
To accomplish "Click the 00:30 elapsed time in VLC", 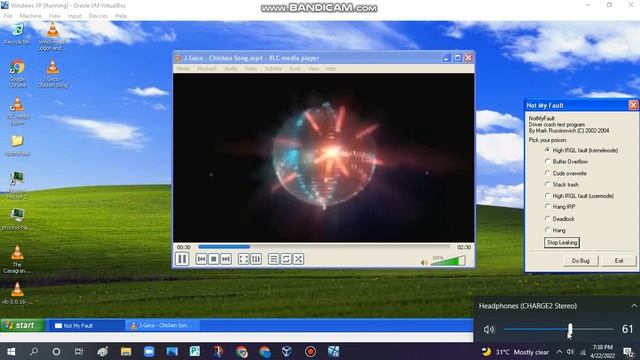I will point(183,247).
